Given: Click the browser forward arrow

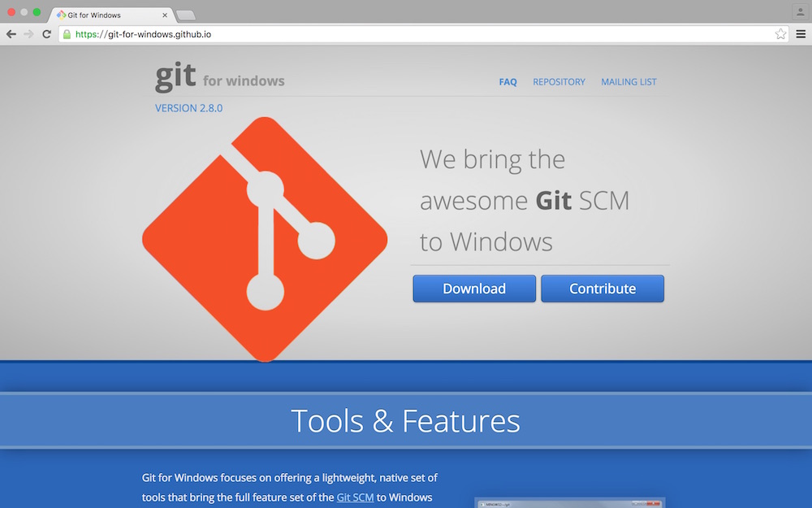Looking at the screenshot, I should [29, 34].
